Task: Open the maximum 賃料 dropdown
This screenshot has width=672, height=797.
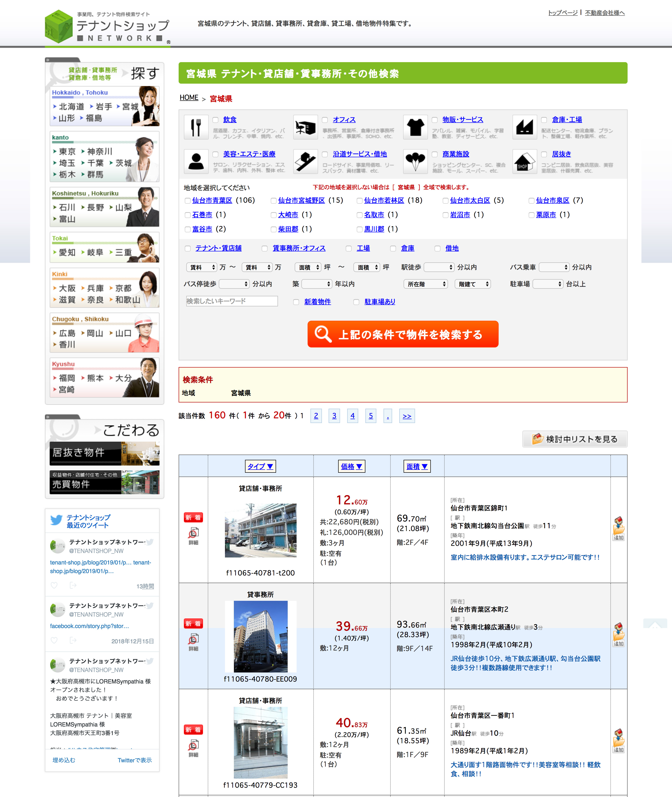Action: [x=257, y=267]
